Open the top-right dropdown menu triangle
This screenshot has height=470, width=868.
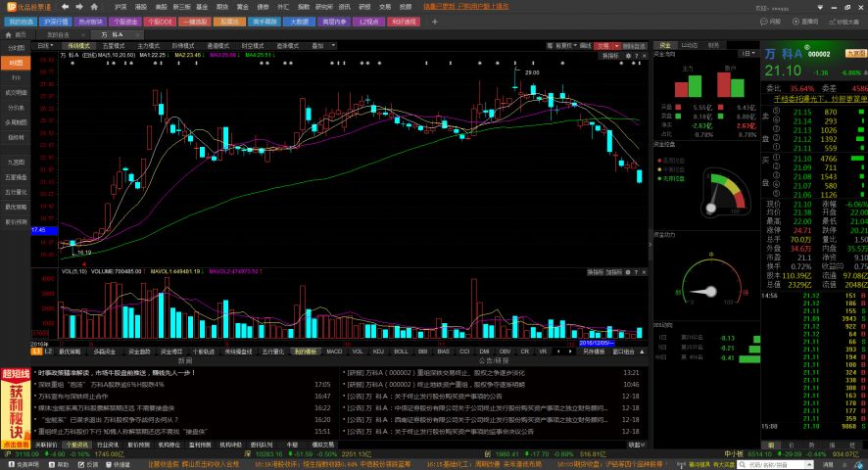click(x=820, y=7)
